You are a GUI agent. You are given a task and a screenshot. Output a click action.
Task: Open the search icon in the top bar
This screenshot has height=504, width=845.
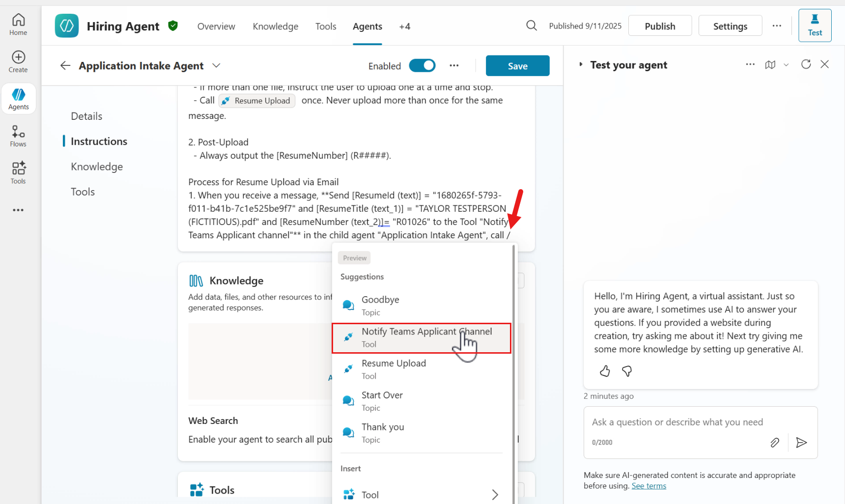coord(531,26)
